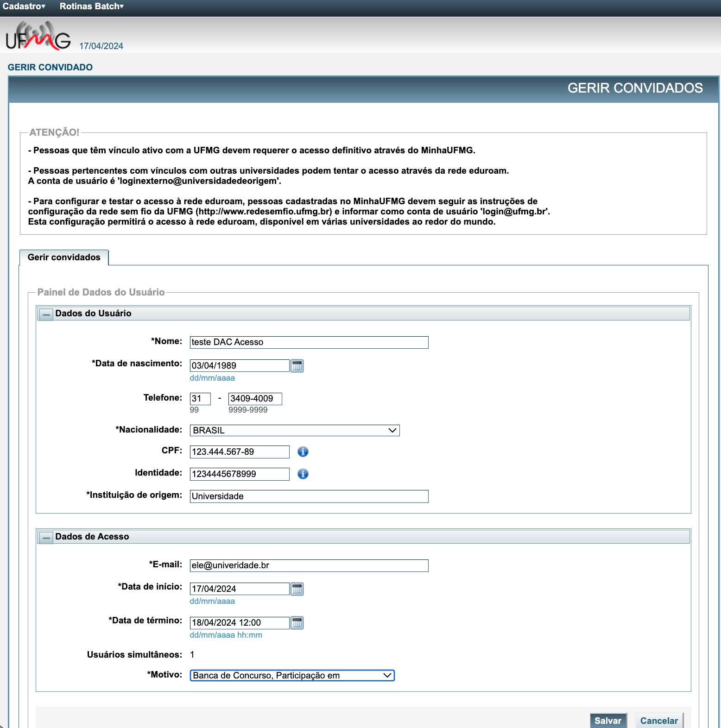Click the Data de término field

coord(240,623)
